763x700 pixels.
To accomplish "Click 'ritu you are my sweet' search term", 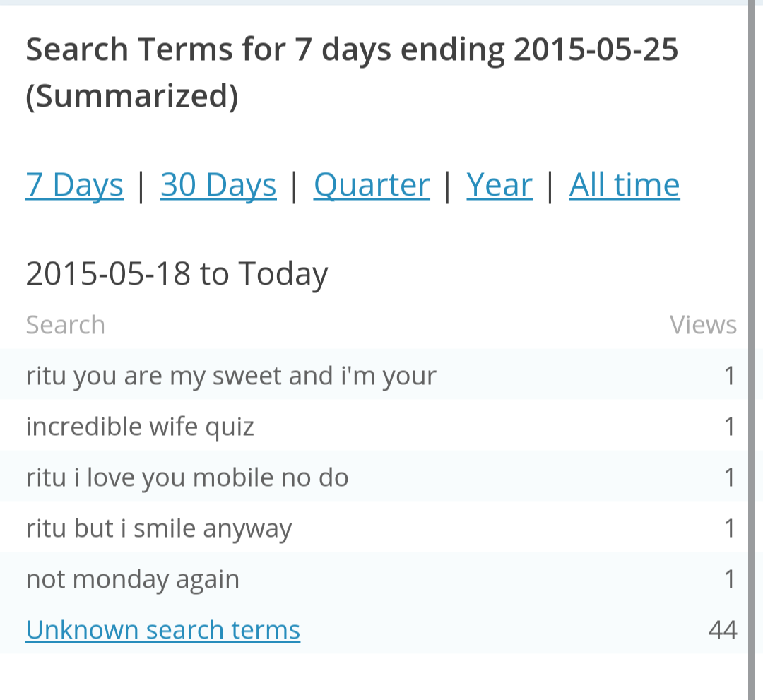I will point(231,376).
